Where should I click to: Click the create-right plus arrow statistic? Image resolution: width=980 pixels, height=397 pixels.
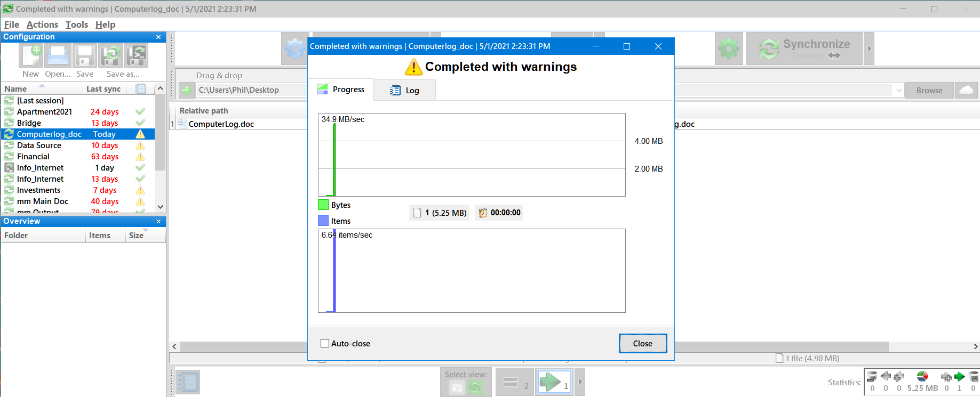[x=946, y=377]
